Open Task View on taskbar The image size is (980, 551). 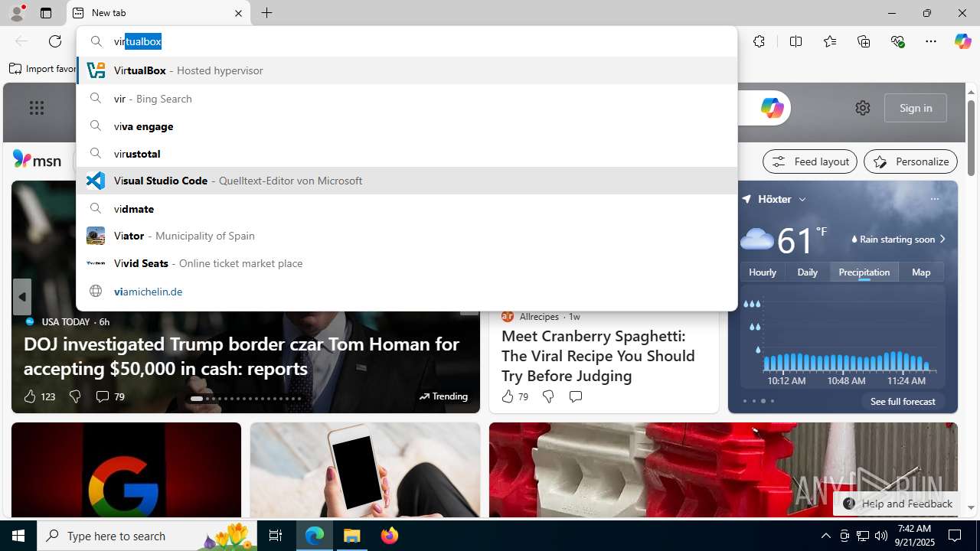[x=276, y=536]
